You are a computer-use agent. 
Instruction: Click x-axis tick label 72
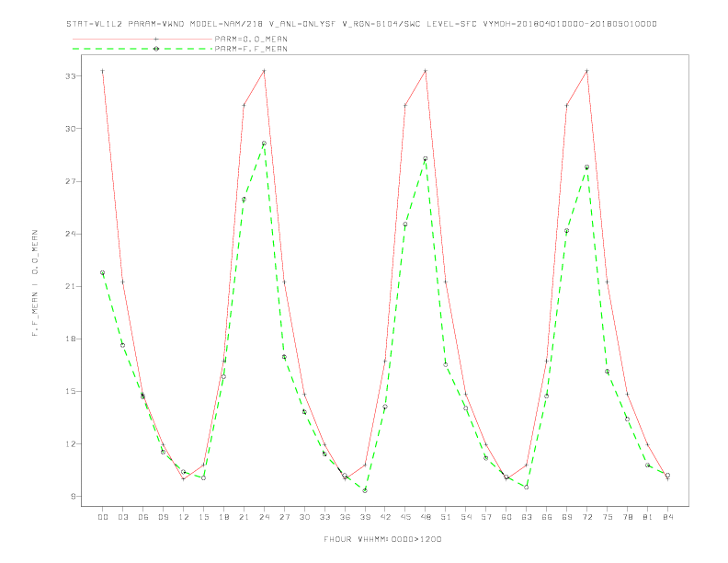click(586, 517)
